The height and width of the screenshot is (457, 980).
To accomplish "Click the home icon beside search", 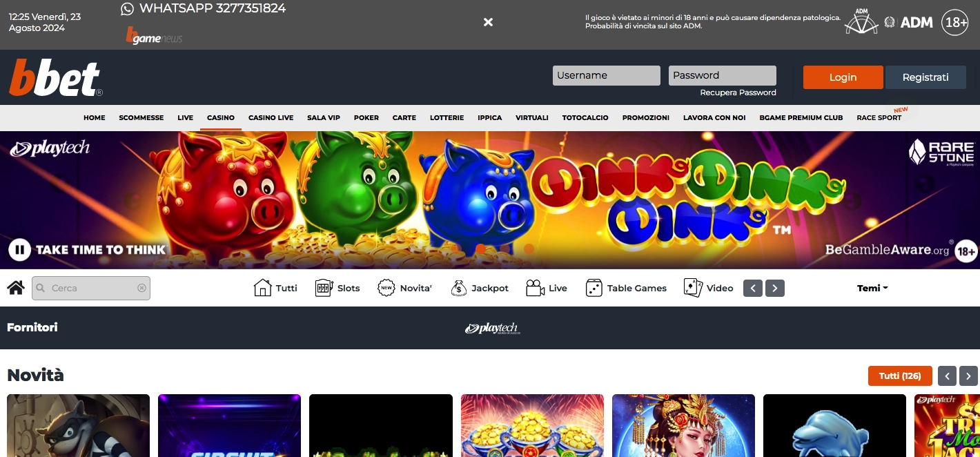I will tap(16, 288).
